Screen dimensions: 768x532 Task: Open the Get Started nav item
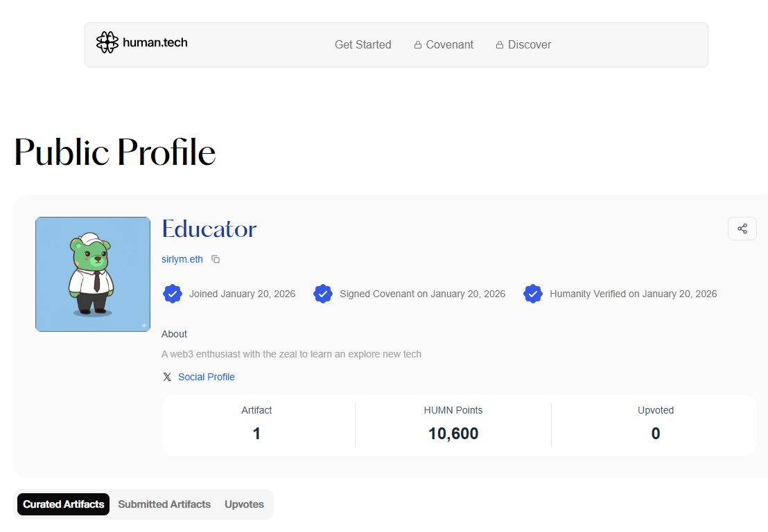(x=363, y=44)
